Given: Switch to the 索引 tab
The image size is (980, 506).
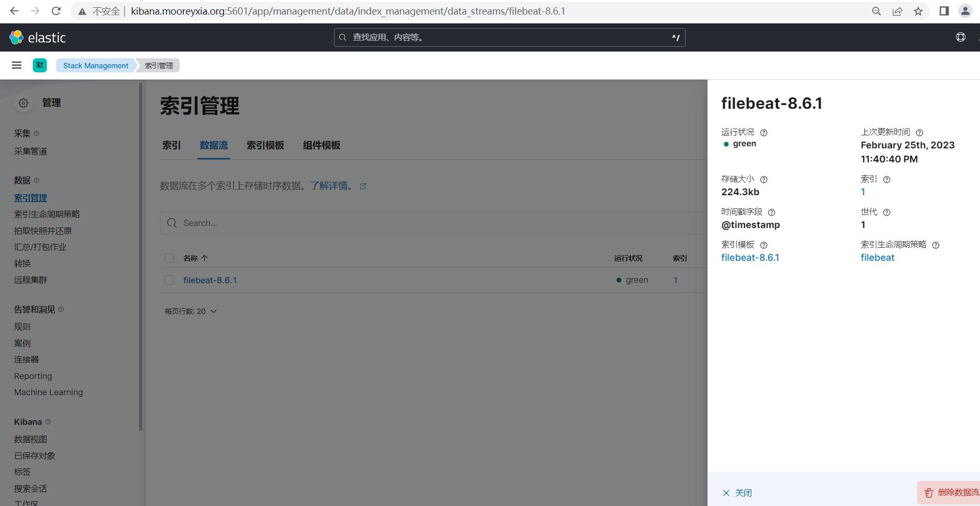Looking at the screenshot, I should [x=171, y=145].
